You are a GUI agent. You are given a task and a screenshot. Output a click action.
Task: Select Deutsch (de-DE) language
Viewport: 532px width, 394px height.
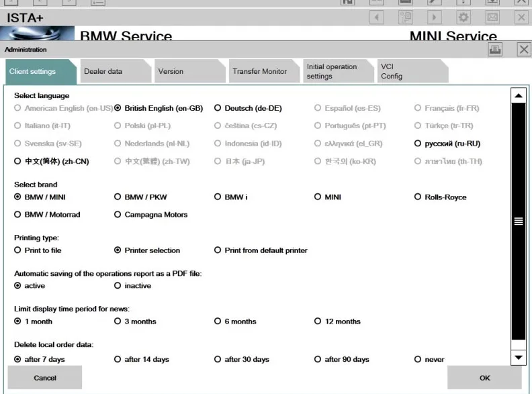pos(248,108)
